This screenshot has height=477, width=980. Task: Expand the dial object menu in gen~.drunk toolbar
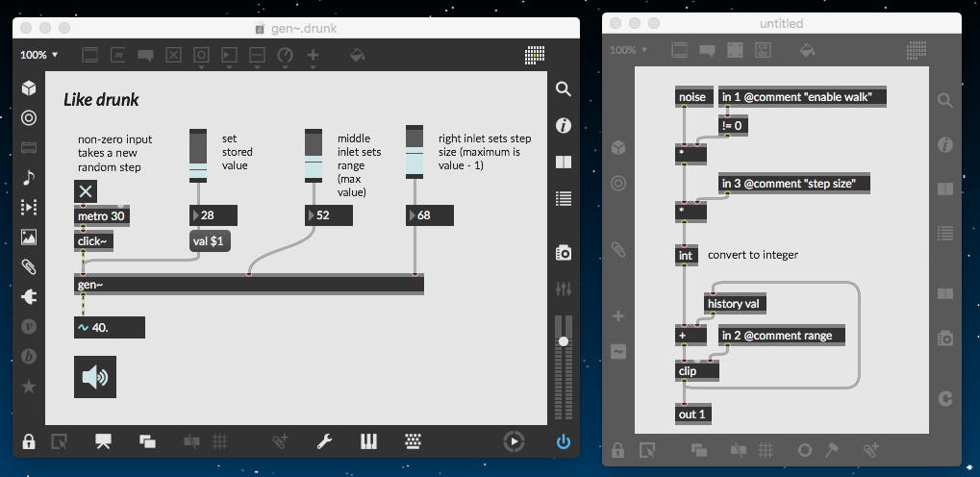(285, 57)
